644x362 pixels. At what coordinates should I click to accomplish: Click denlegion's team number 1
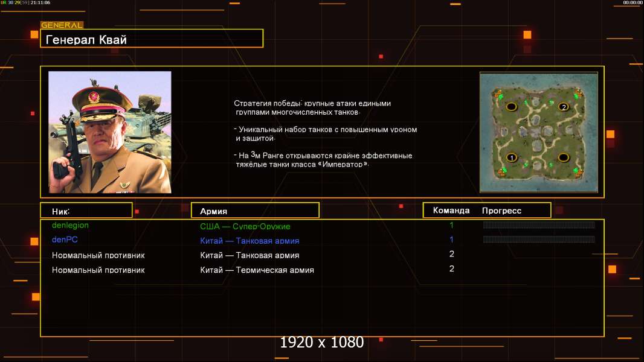(x=451, y=225)
